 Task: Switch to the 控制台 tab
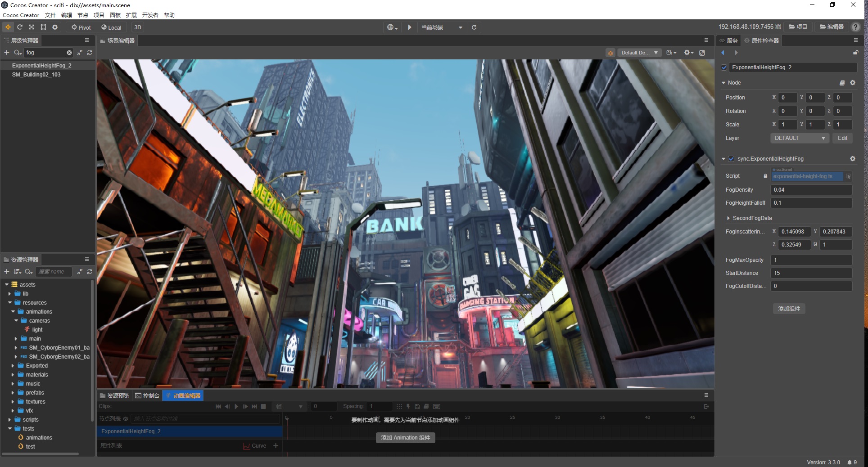tap(147, 396)
